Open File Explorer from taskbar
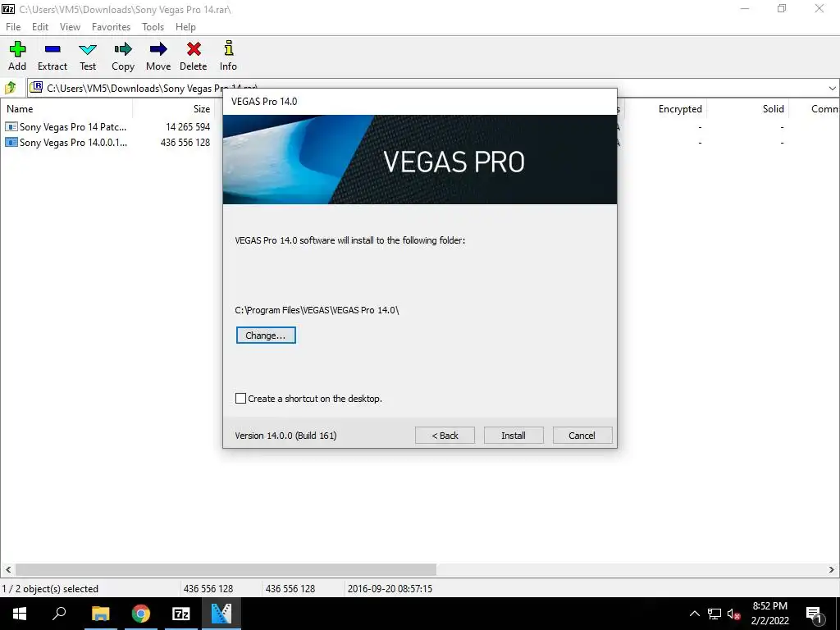840x630 pixels. tap(100, 614)
